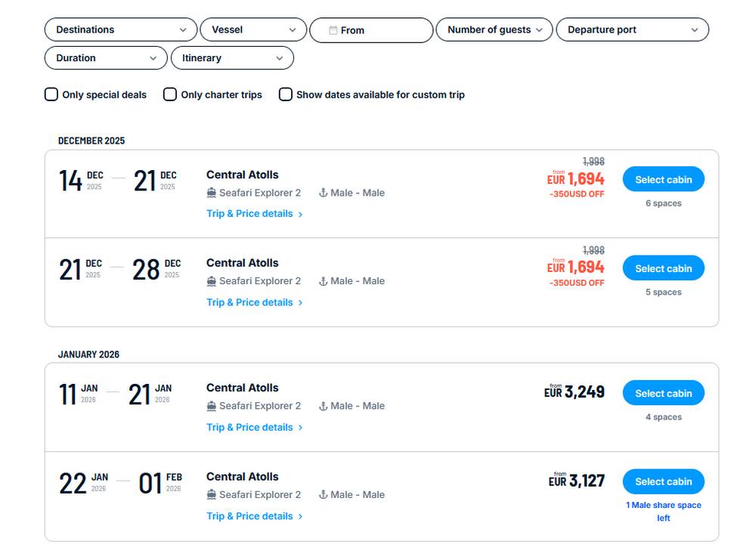Click the anchor icon for the 14 Dec trip

323,193
